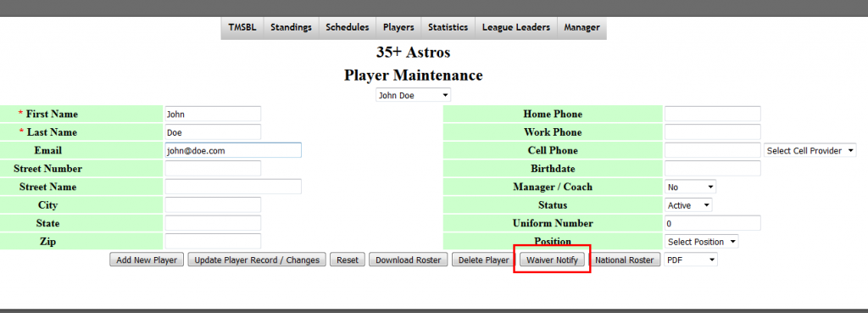Expand the Manager / Coach dropdown
This screenshot has height=313, width=868.
tap(690, 187)
